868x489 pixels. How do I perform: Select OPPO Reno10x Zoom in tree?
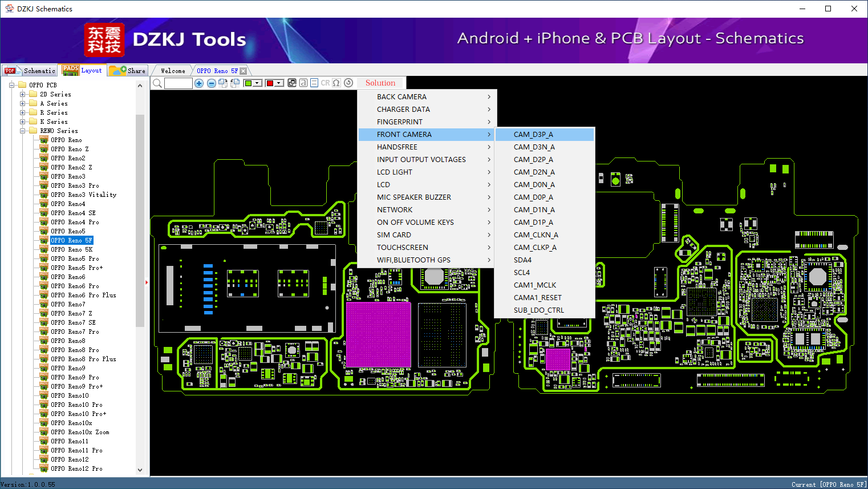coord(80,432)
